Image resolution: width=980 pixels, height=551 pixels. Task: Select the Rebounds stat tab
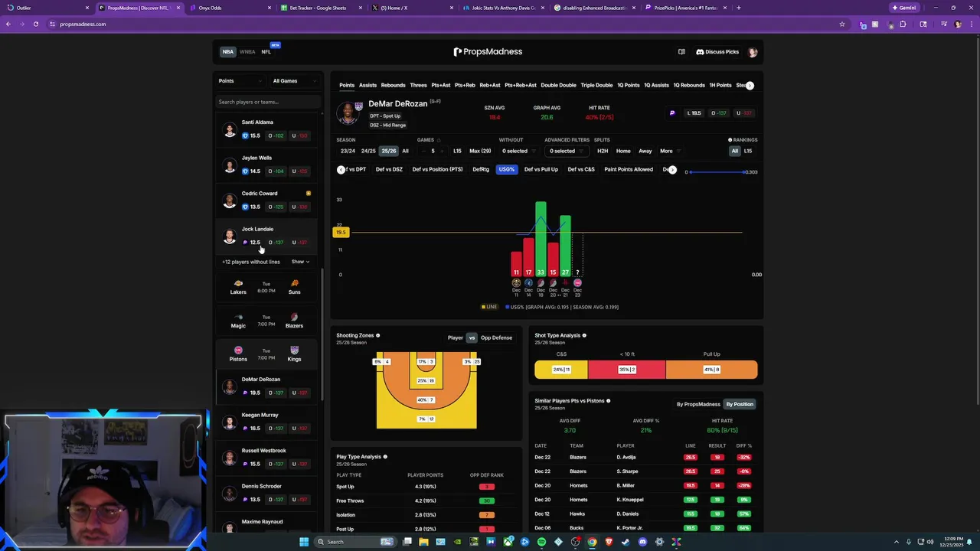(393, 85)
